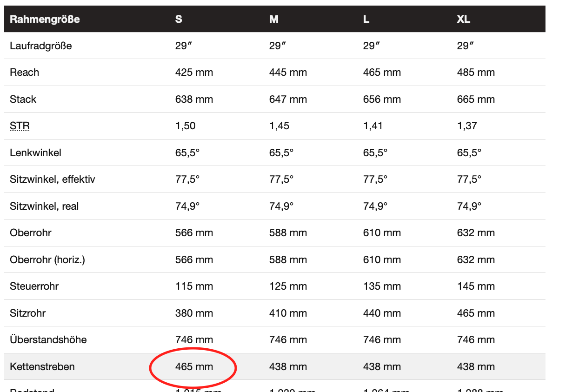The image size is (572, 392).
Task: Click the circled 465 mm Kettenstreben value
Action: (194, 367)
